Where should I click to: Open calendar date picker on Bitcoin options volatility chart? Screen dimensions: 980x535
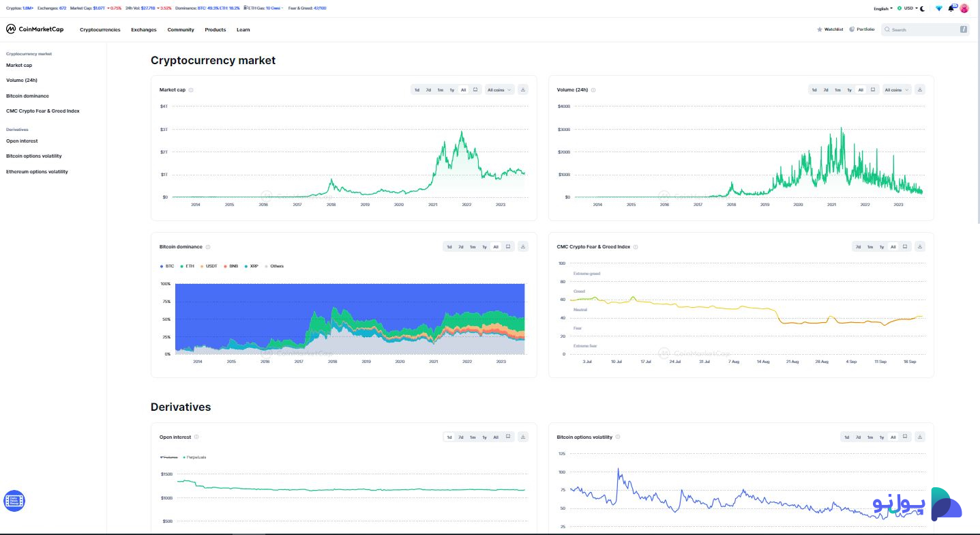[905, 437]
